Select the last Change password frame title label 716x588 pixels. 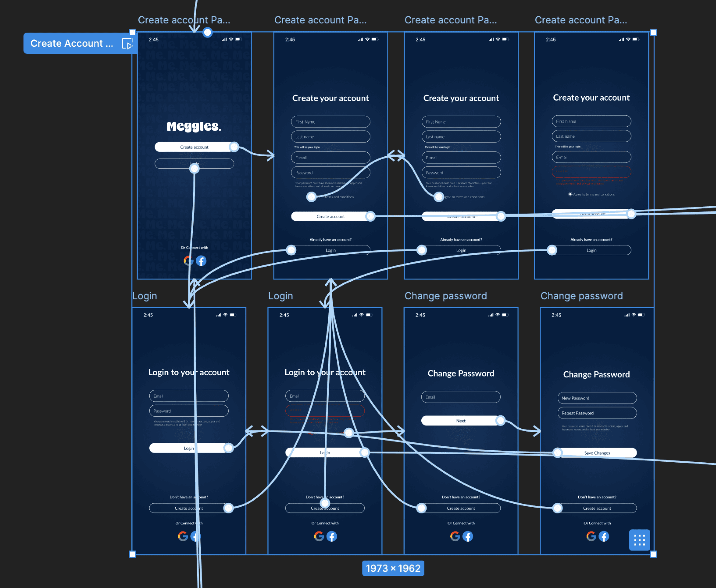pyautogui.click(x=581, y=296)
